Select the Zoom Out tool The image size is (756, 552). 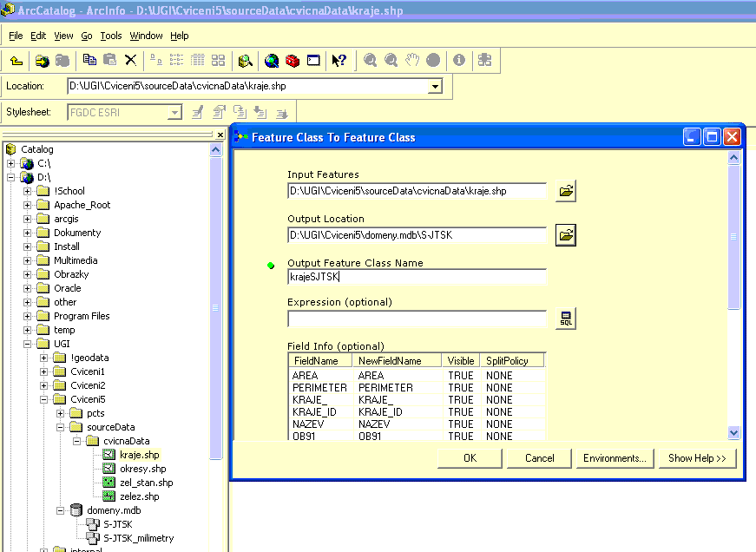(391, 60)
